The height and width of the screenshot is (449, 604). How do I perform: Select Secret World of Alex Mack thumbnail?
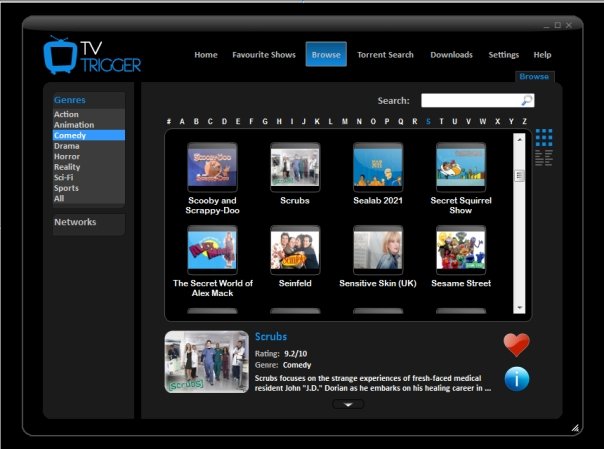point(212,250)
